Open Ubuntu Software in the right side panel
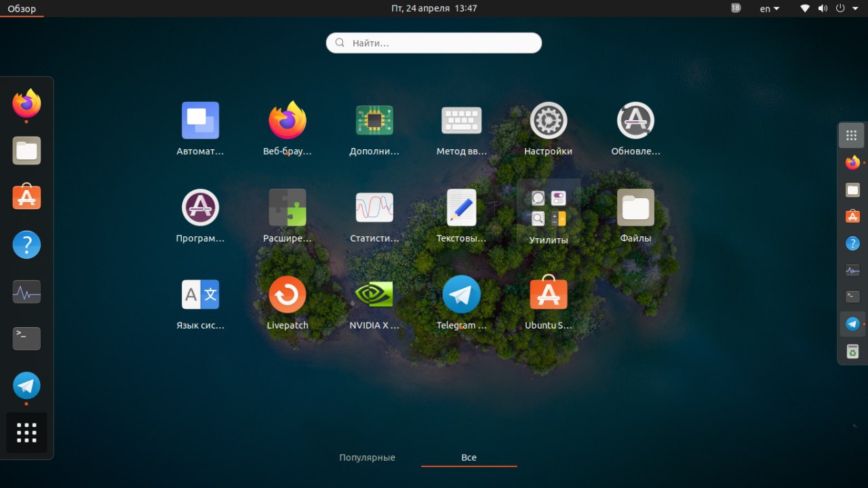Screen dimensions: 868x488 click(x=852, y=217)
